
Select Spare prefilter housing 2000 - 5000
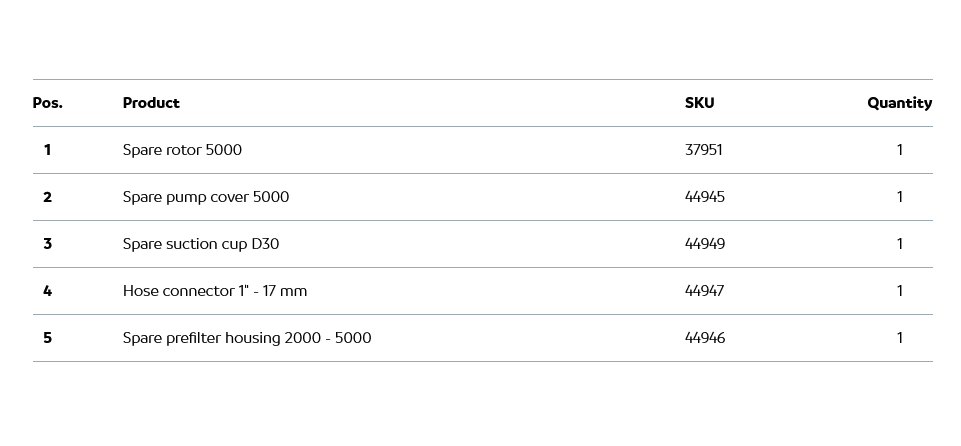247,338
